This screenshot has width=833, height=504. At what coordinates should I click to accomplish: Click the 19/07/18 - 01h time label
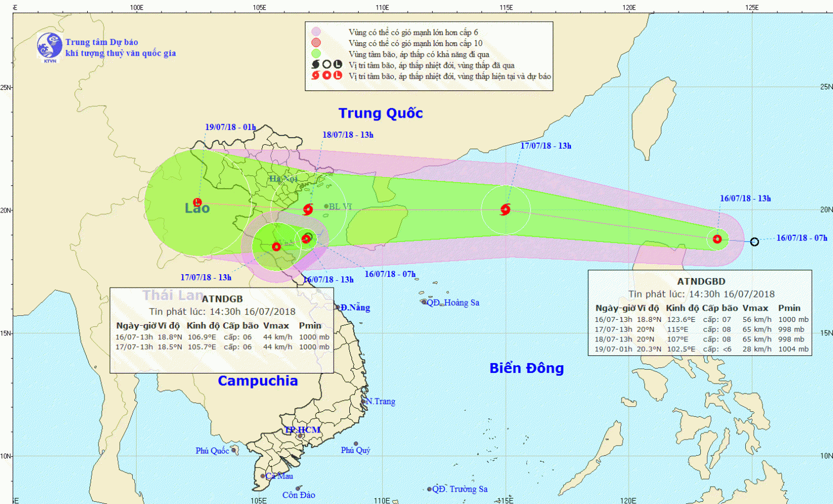(230, 127)
